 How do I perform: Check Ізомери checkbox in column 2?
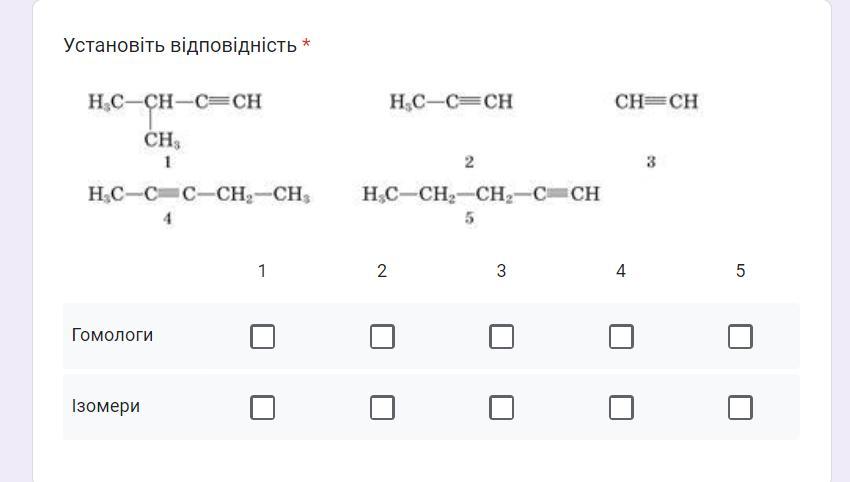coord(382,407)
